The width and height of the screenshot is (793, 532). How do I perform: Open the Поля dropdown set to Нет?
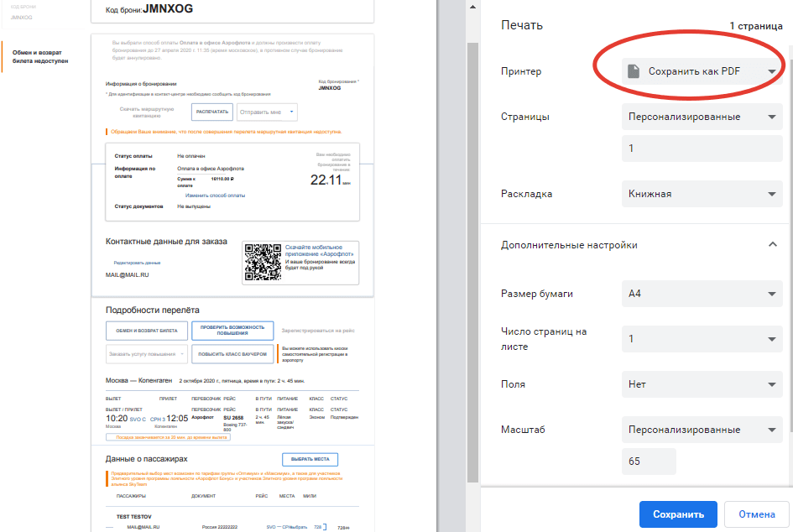pyautogui.click(x=702, y=384)
